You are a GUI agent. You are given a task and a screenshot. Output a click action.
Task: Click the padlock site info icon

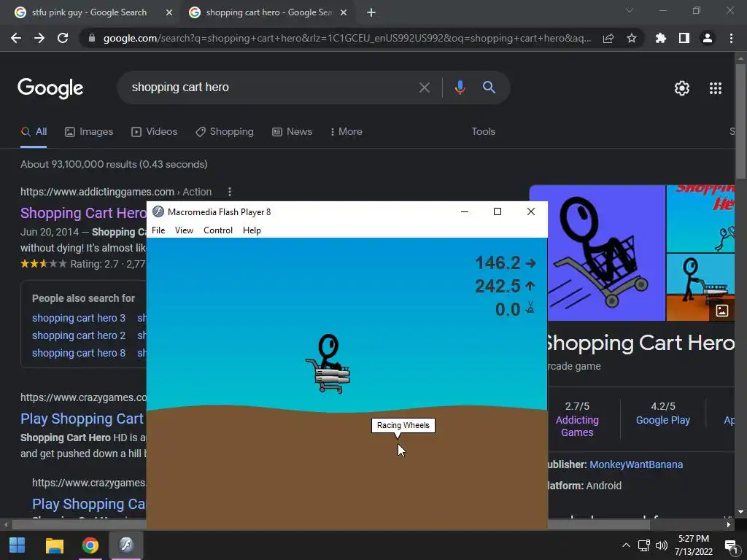click(92, 38)
